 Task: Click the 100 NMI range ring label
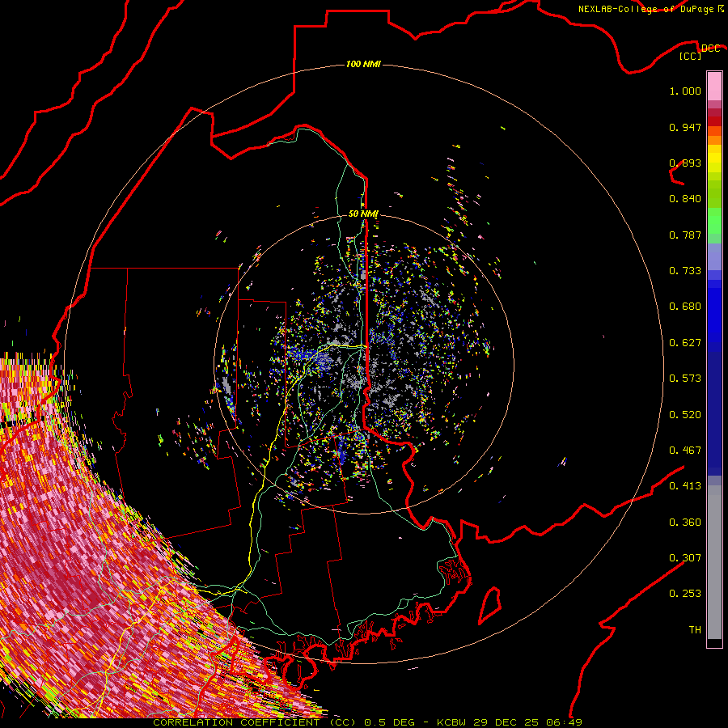pos(363,64)
